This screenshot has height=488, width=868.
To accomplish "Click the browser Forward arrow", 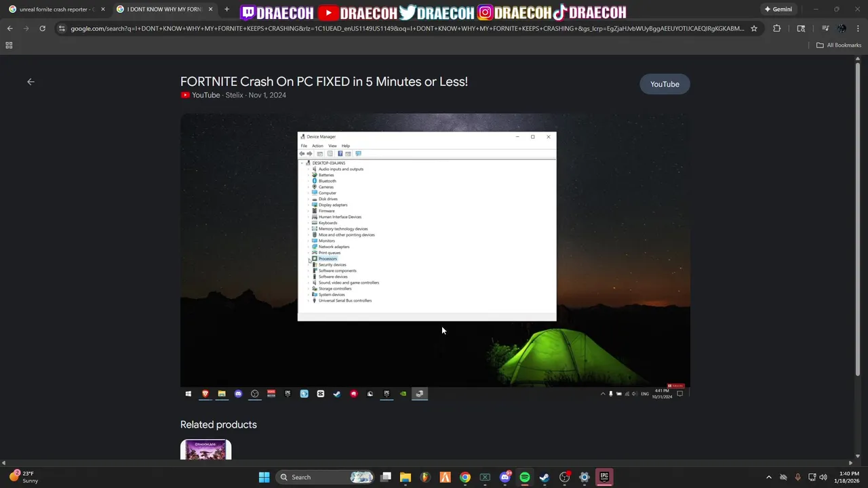I will 26,28.
